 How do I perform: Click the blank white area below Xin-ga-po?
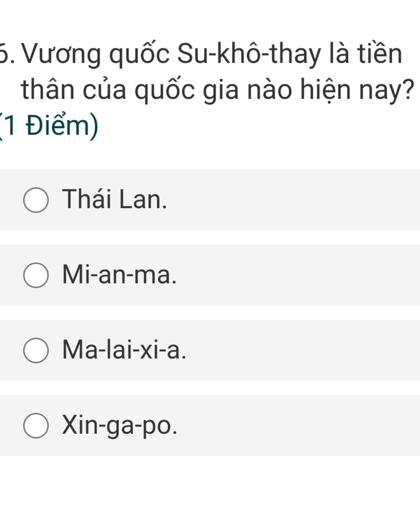tap(210, 490)
